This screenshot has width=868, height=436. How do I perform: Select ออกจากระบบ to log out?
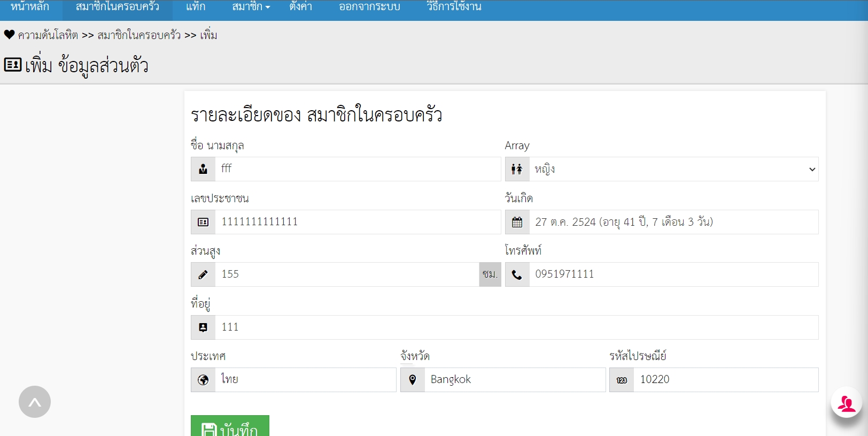click(369, 6)
